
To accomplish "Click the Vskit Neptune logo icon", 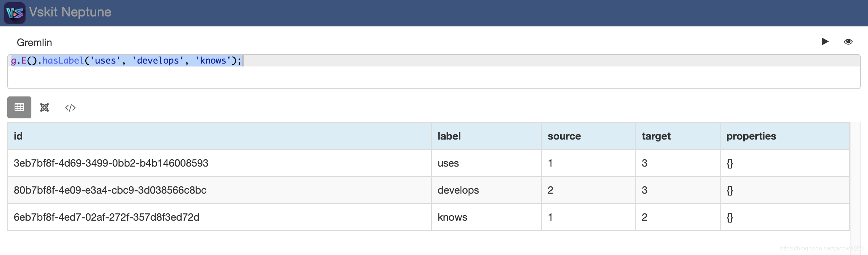I will (x=15, y=13).
